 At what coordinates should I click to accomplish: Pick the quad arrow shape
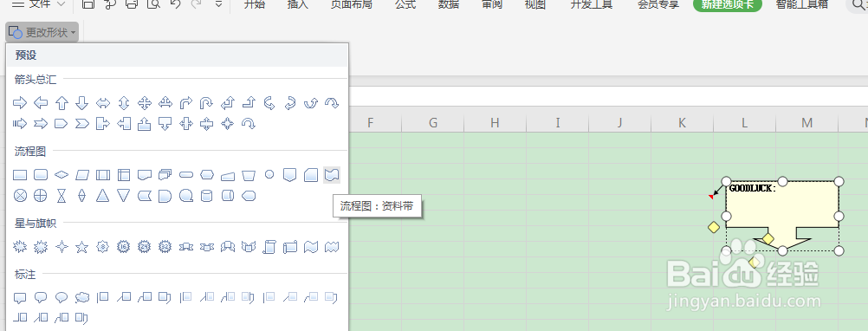145,102
